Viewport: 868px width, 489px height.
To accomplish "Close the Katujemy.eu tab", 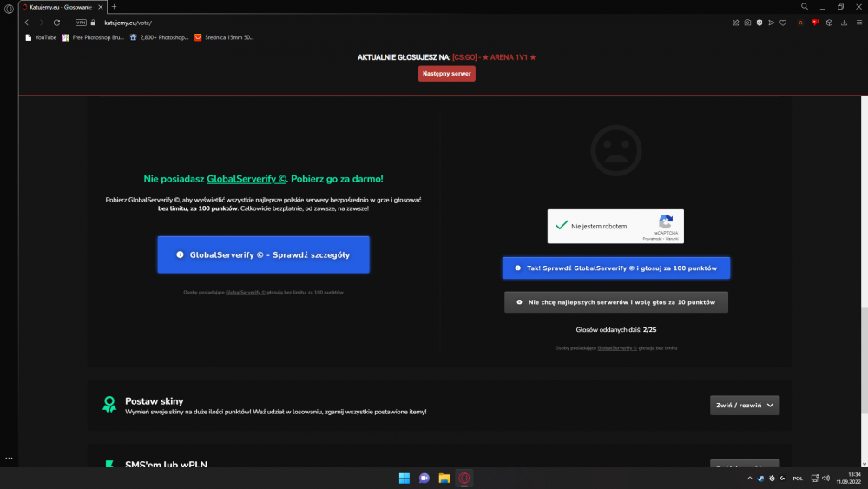I will 100,7.
